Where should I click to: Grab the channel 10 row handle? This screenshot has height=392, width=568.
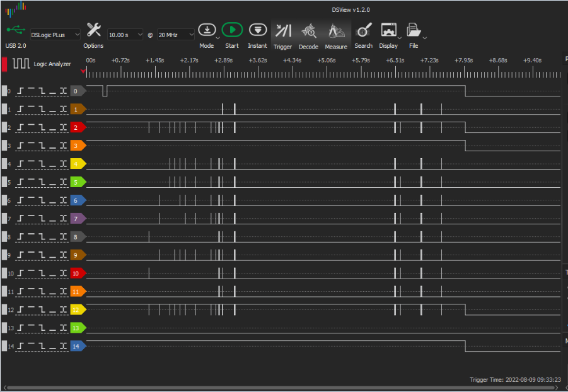pyautogui.click(x=4, y=273)
